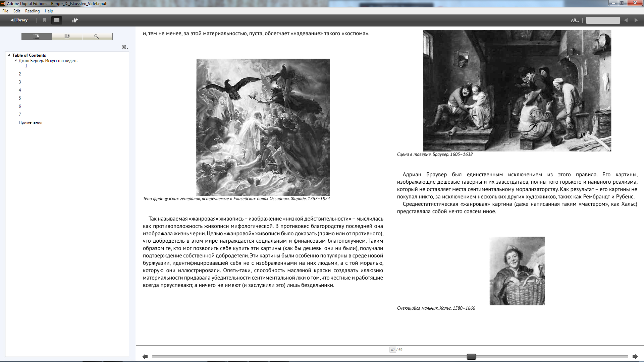Close the Adobe Digital Editions window
Screen dimensions: 644x362
[635, 3]
